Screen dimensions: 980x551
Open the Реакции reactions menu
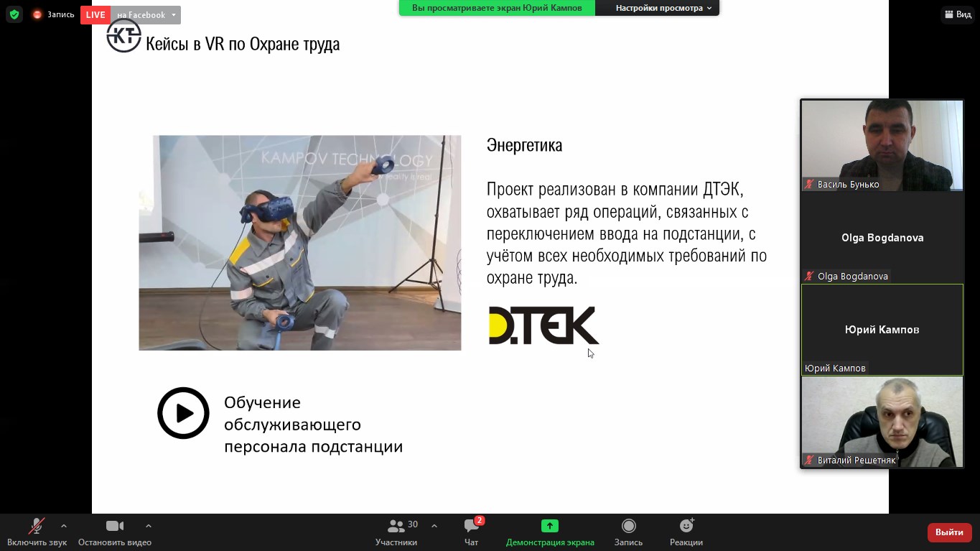tap(686, 532)
